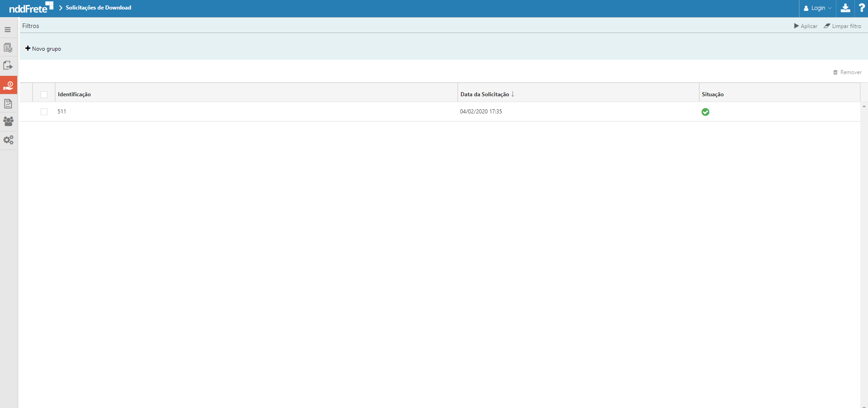Open downloads via header download icon

[845, 8]
